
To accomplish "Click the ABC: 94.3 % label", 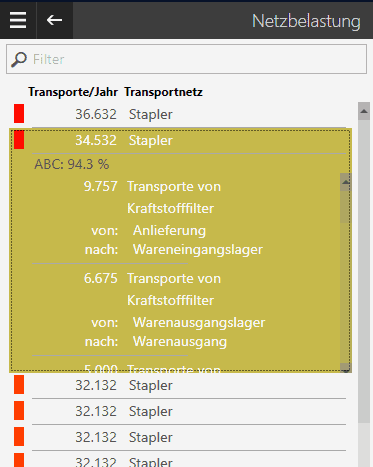I will (x=71, y=164).
